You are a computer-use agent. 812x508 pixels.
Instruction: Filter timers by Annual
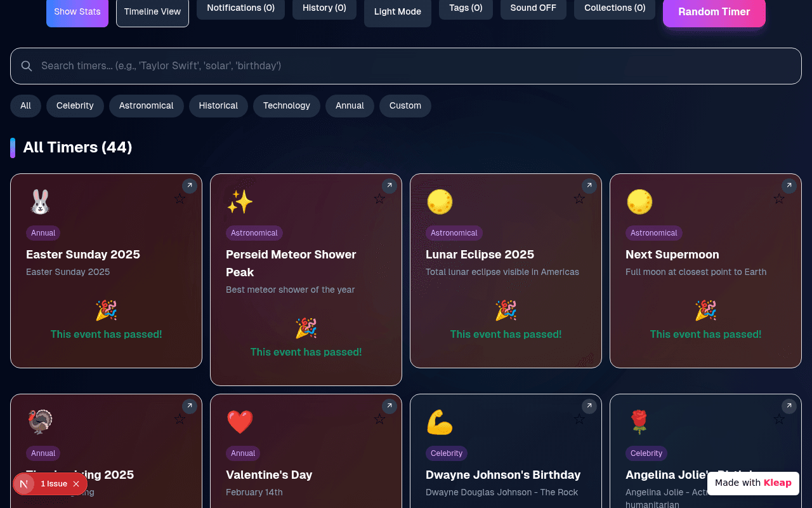click(x=350, y=106)
